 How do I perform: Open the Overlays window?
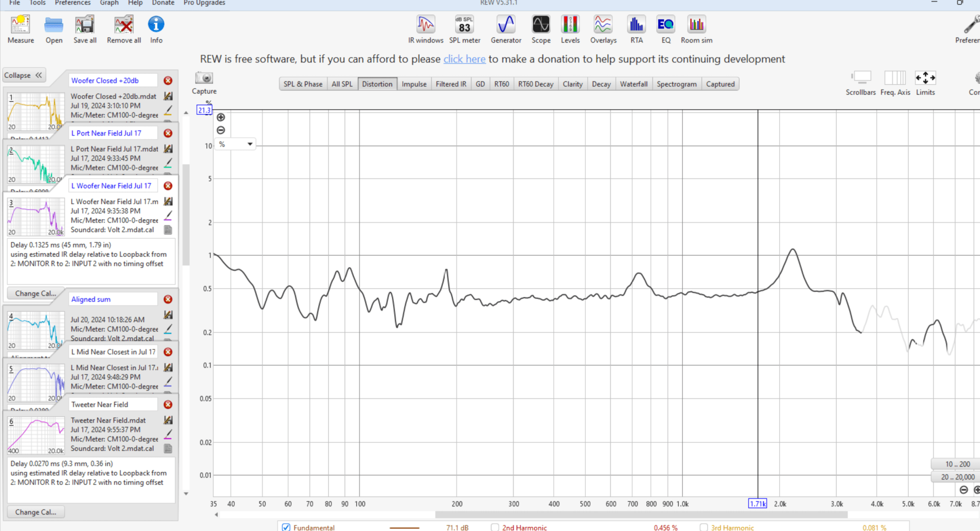603,29
